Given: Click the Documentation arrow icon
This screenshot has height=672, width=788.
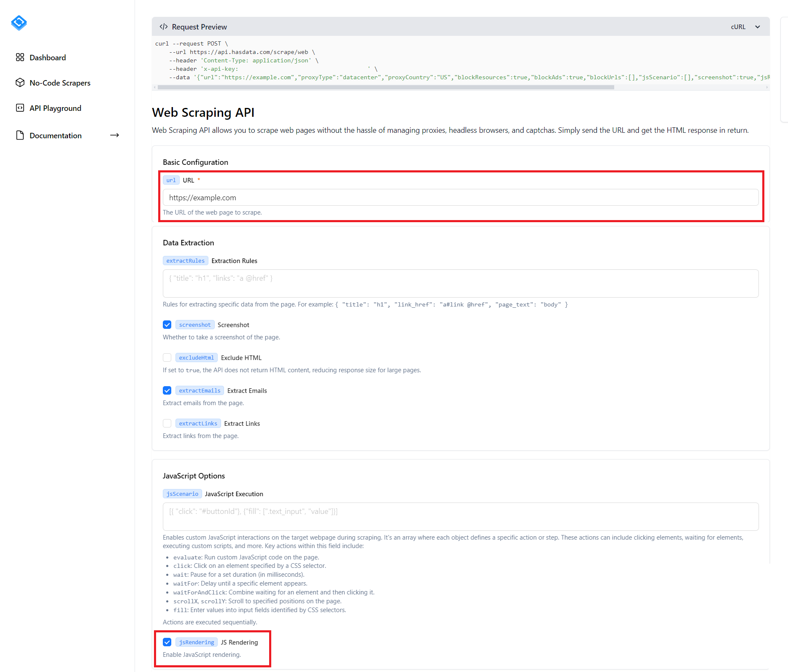Looking at the screenshot, I should click(115, 135).
